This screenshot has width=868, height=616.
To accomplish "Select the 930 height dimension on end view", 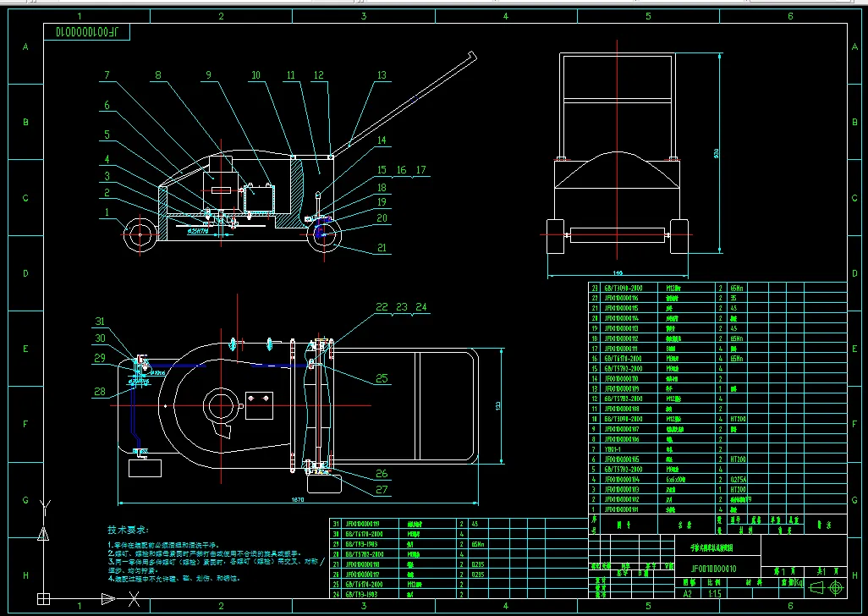I will point(715,153).
